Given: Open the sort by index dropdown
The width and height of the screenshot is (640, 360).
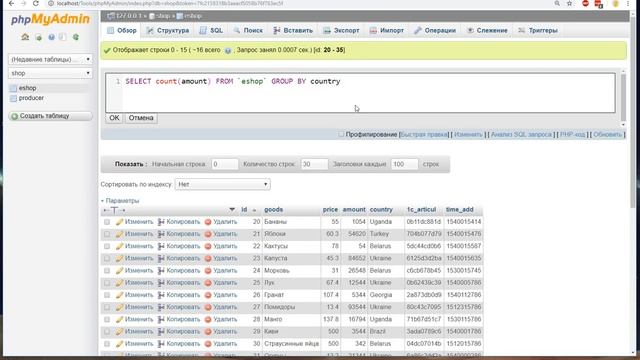Looking at the screenshot, I should tap(222, 184).
